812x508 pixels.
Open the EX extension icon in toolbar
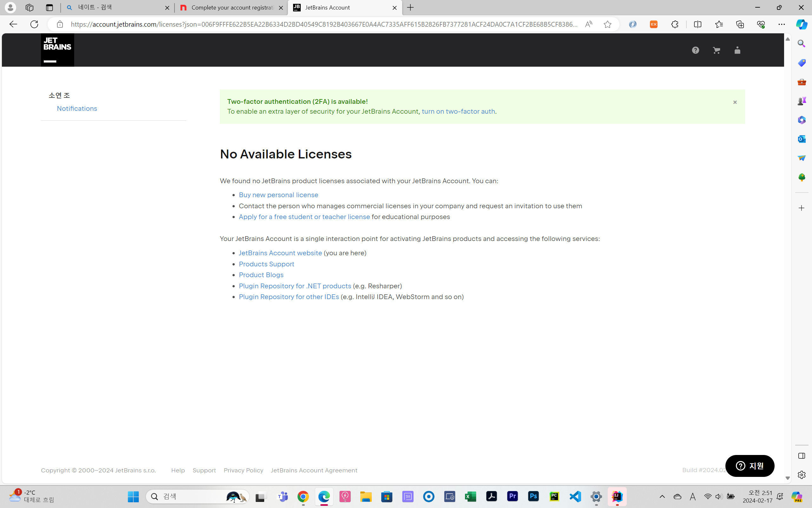[654, 24]
